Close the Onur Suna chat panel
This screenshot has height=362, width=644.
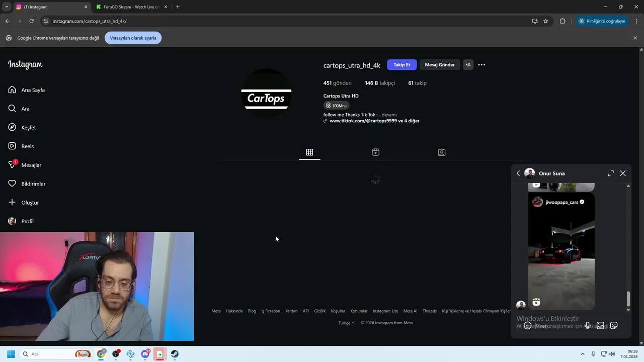pos(623,173)
